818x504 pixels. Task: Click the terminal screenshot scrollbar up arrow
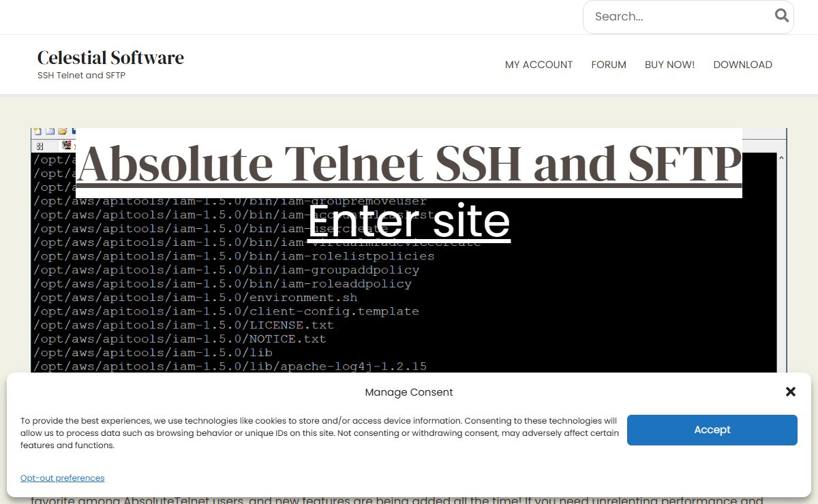(x=781, y=158)
